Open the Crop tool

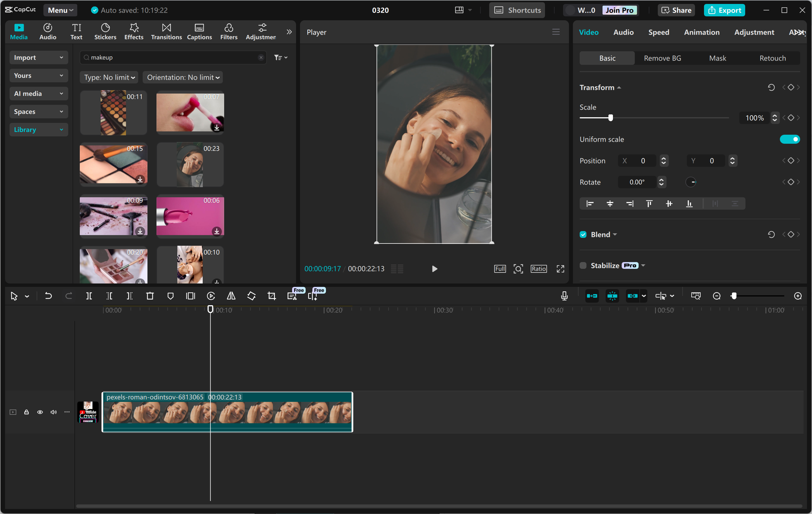click(x=272, y=296)
